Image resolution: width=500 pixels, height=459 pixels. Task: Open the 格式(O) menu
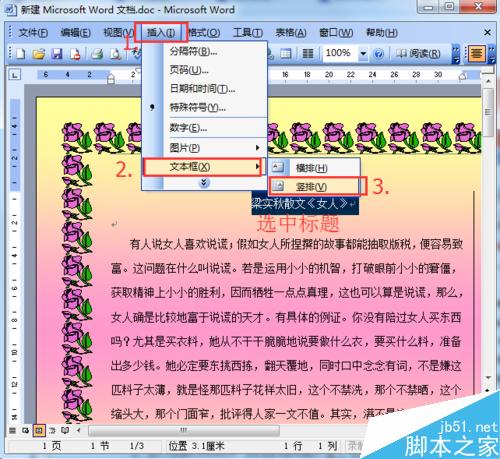coord(204,33)
